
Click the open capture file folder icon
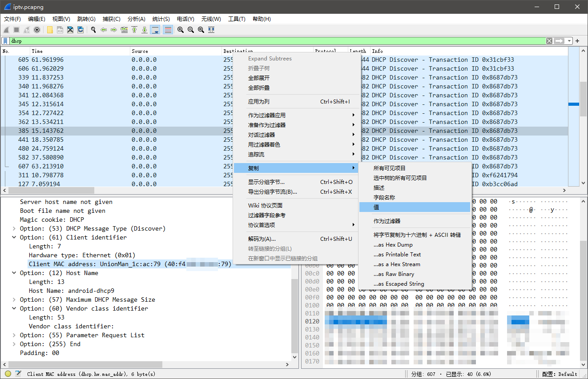click(x=50, y=30)
